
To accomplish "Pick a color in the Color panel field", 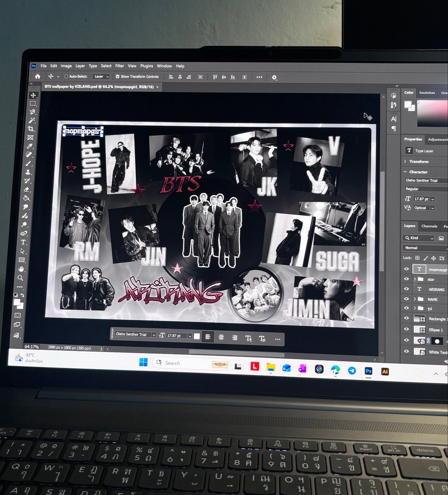I will [x=433, y=113].
